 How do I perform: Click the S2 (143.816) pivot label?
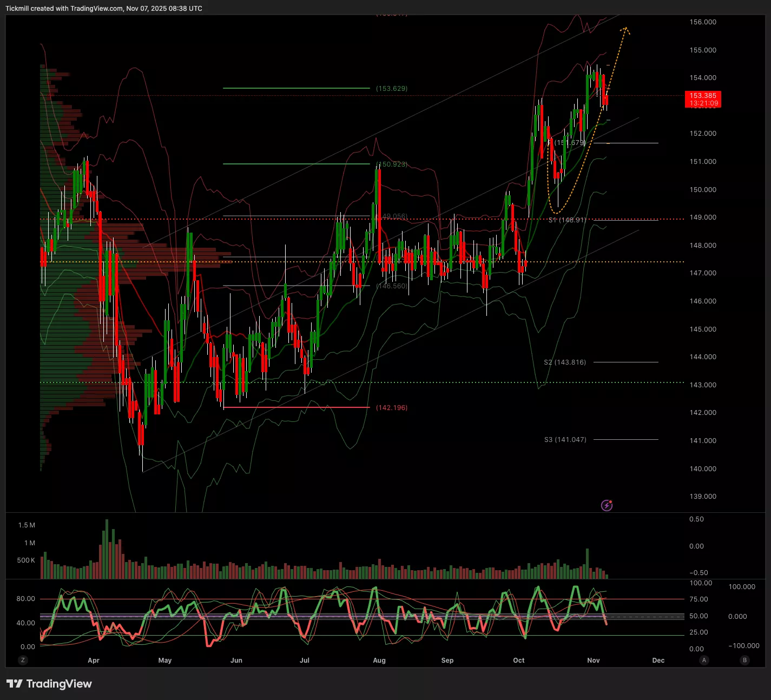(565, 362)
